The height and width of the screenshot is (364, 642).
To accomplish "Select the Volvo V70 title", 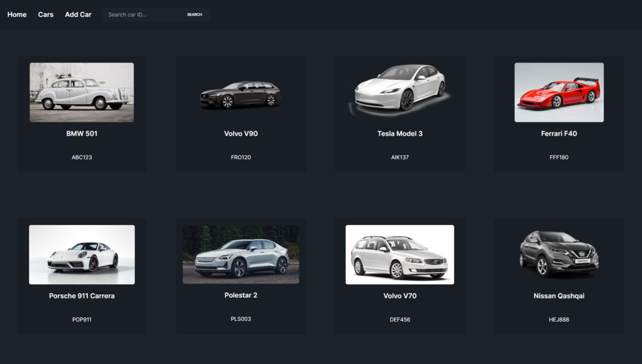I will [x=400, y=295].
